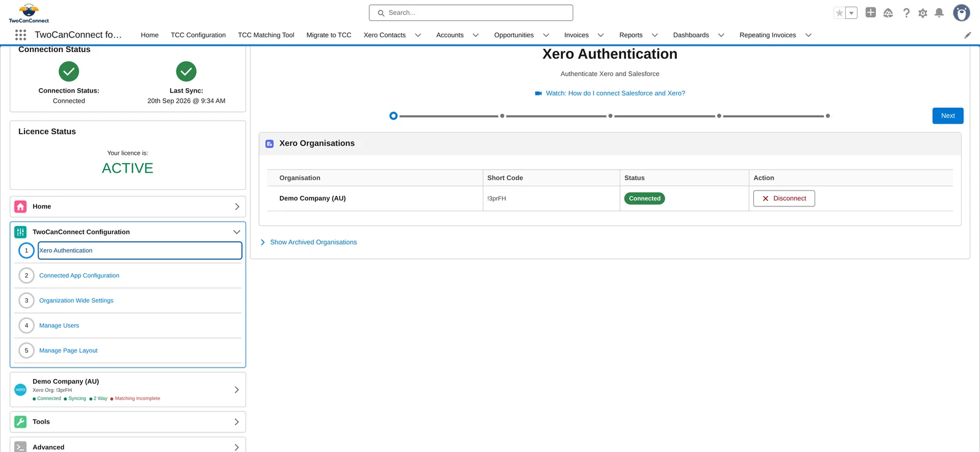Click the TwoCanConnect toucan logo
This screenshot has width=980, height=452.
point(29,13)
